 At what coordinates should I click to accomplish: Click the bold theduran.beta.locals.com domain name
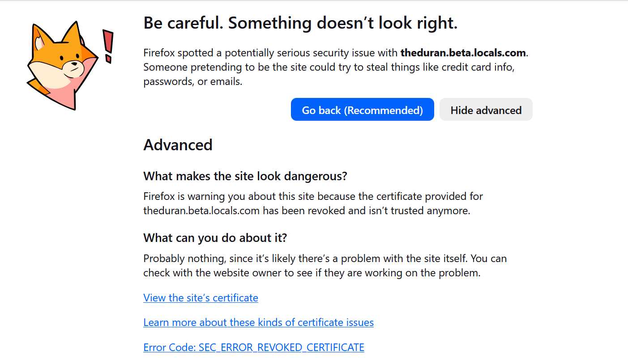pyautogui.click(x=463, y=53)
